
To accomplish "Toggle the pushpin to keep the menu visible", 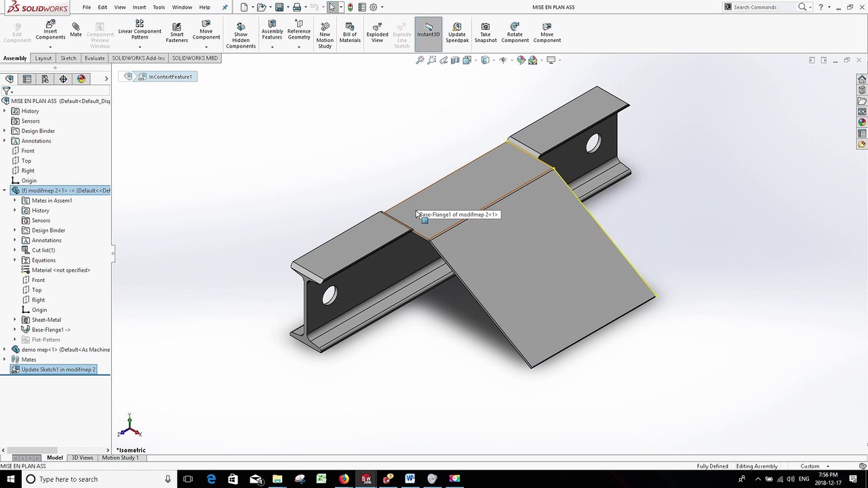I will 225,7.
